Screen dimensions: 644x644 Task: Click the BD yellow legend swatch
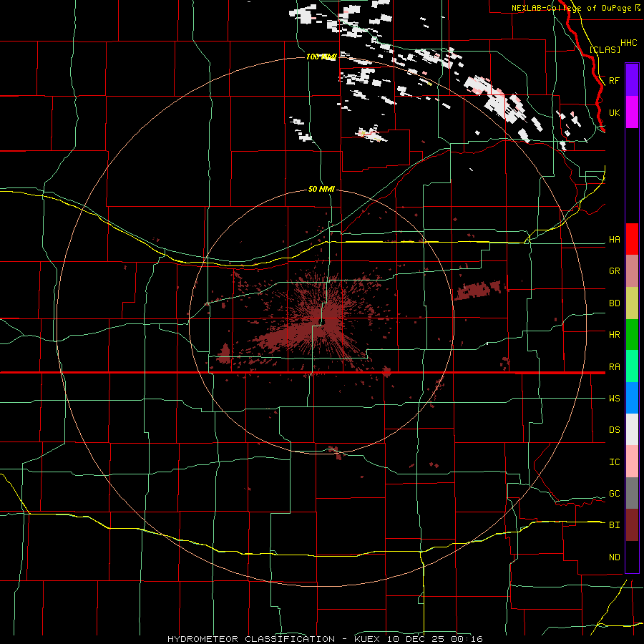632,303
